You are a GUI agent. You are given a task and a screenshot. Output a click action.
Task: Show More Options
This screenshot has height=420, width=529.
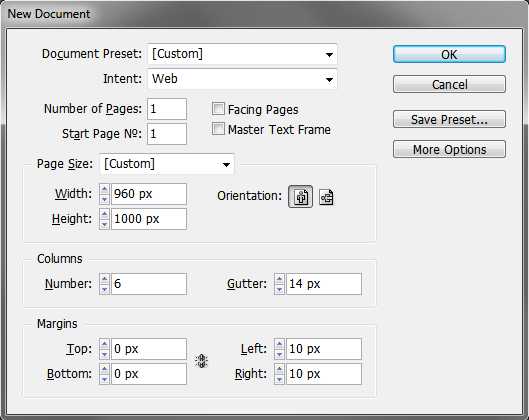449,149
